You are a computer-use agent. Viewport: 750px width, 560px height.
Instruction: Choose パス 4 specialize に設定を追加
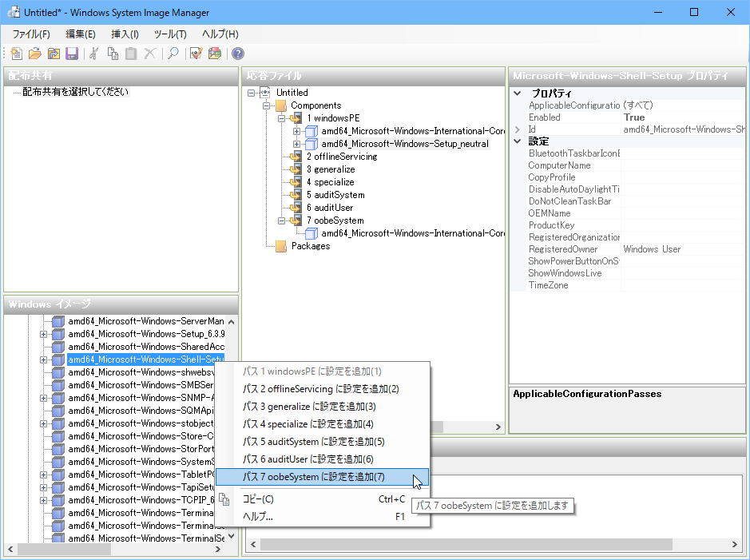[323, 424]
